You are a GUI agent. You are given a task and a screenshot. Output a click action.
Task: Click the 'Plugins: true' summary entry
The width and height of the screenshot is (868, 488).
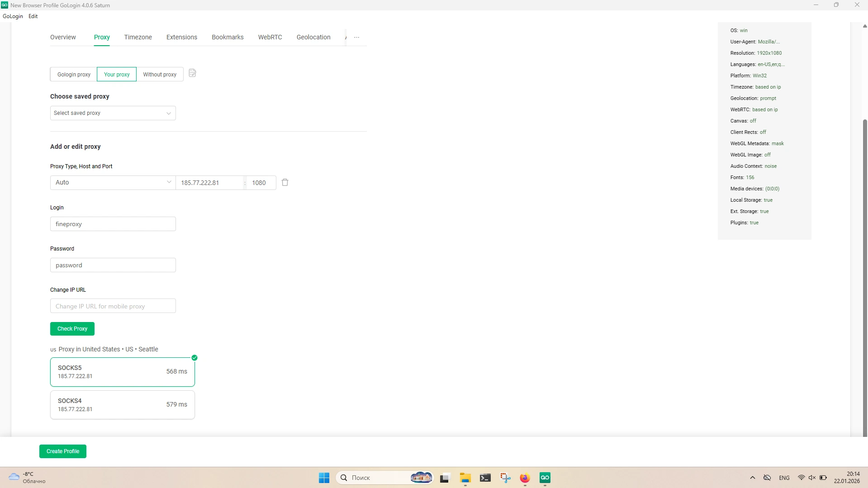pos(744,223)
